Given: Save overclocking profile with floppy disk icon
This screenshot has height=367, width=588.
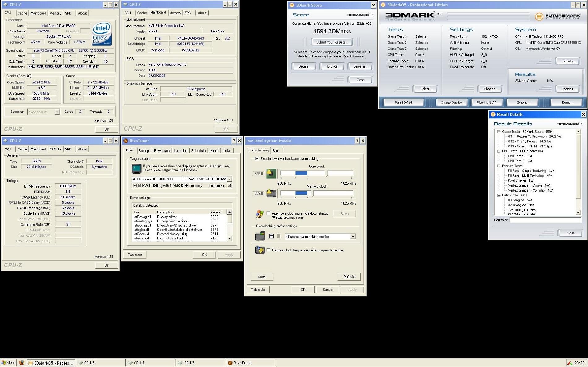Looking at the screenshot, I should pos(271,236).
